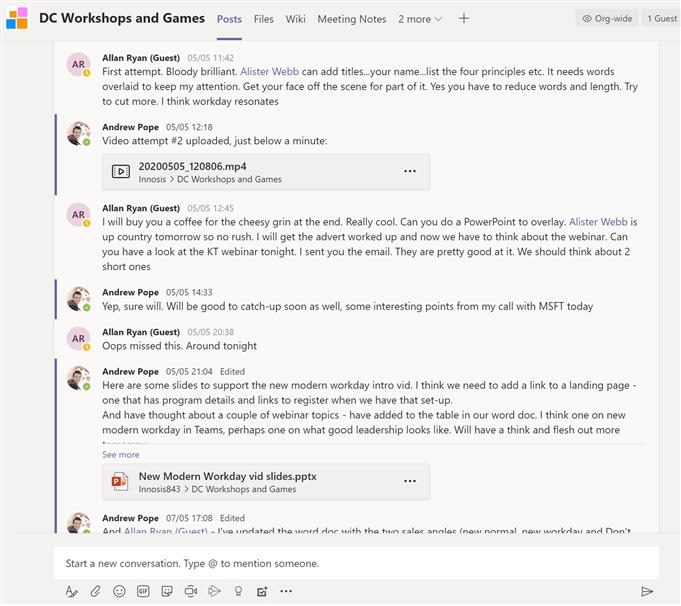Open the sticker picker
The image size is (681, 606).
[x=167, y=591]
